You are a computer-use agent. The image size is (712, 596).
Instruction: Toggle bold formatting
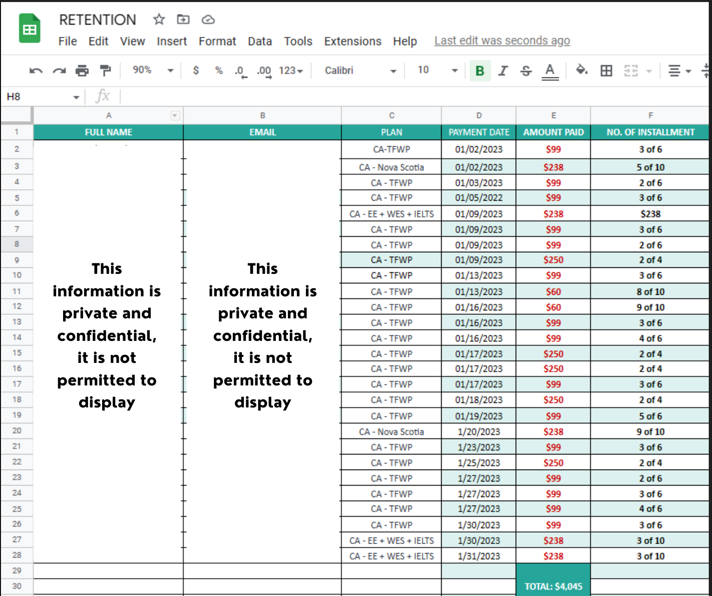(480, 71)
